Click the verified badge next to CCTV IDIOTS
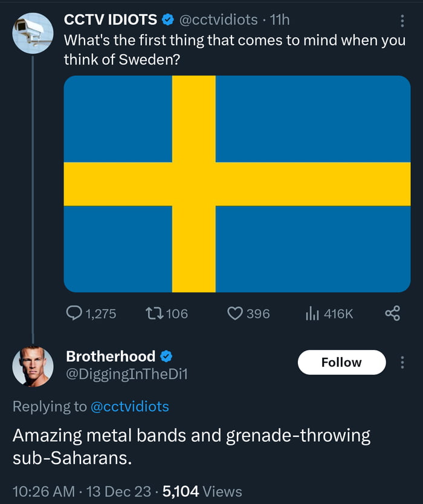 166,19
